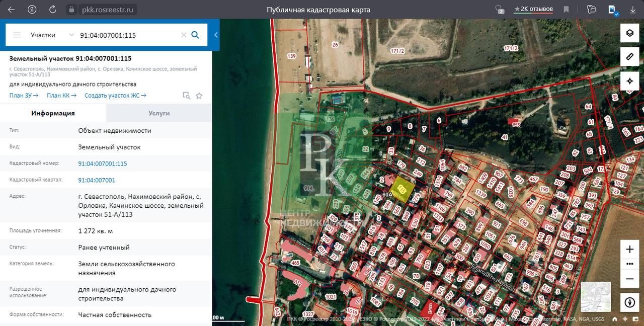
Task: Click the Ранее учтенный status value
Action: [104, 248]
